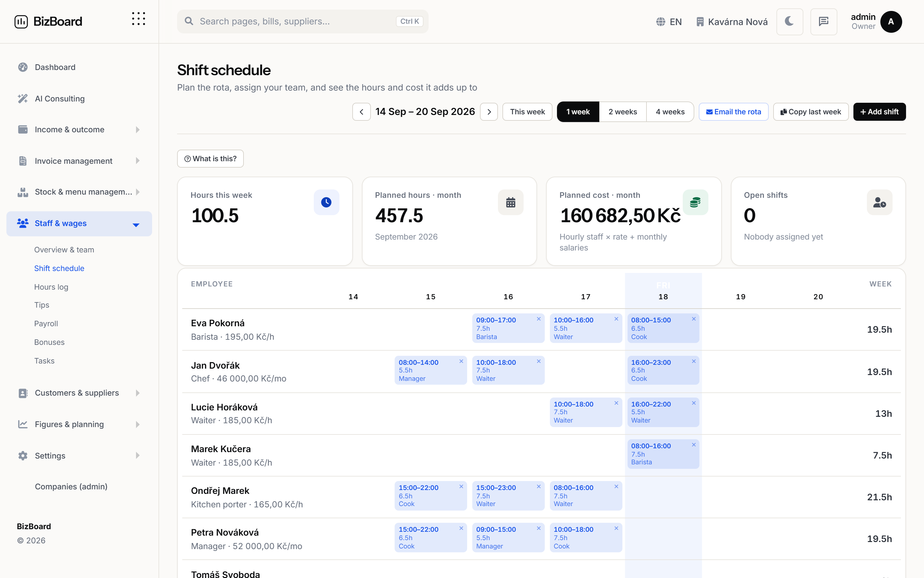Expand Figures & planning section
This screenshot has width=924, height=578.
click(79, 424)
